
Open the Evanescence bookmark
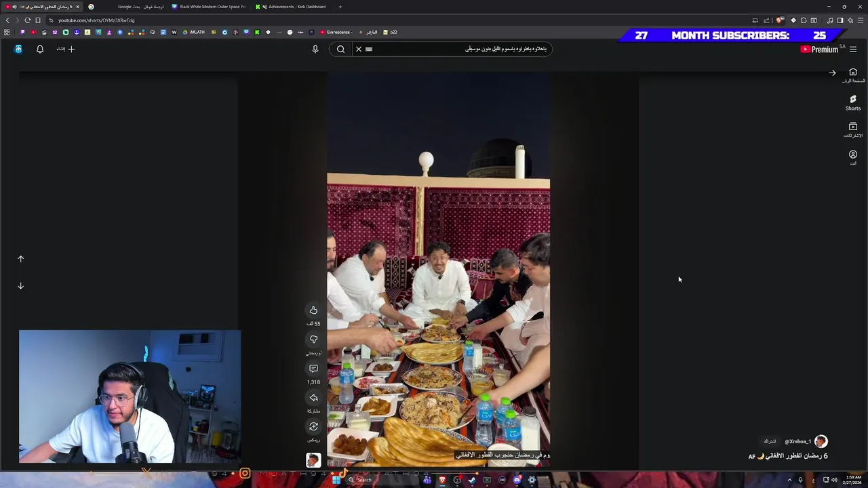pos(335,32)
